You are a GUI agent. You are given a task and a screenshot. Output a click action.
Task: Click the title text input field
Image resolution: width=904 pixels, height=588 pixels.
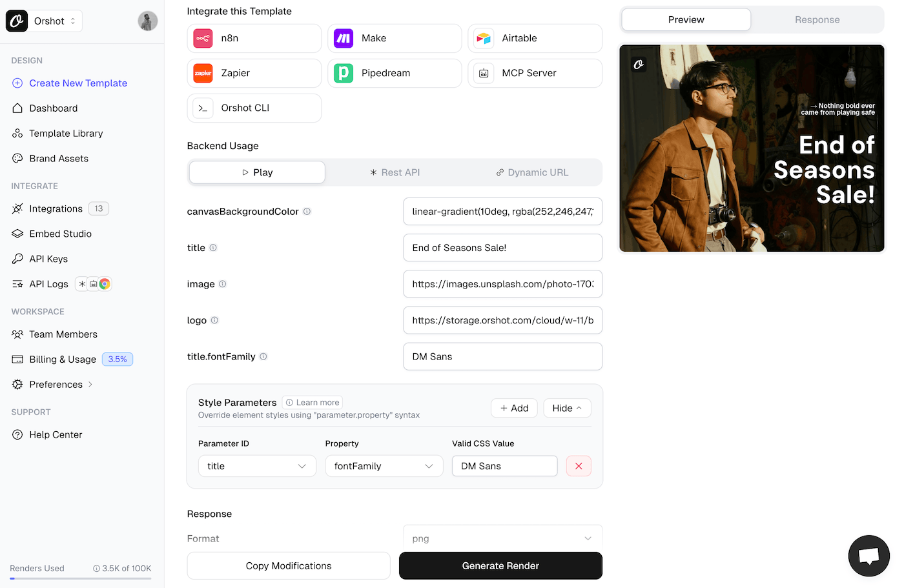point(502,248)
